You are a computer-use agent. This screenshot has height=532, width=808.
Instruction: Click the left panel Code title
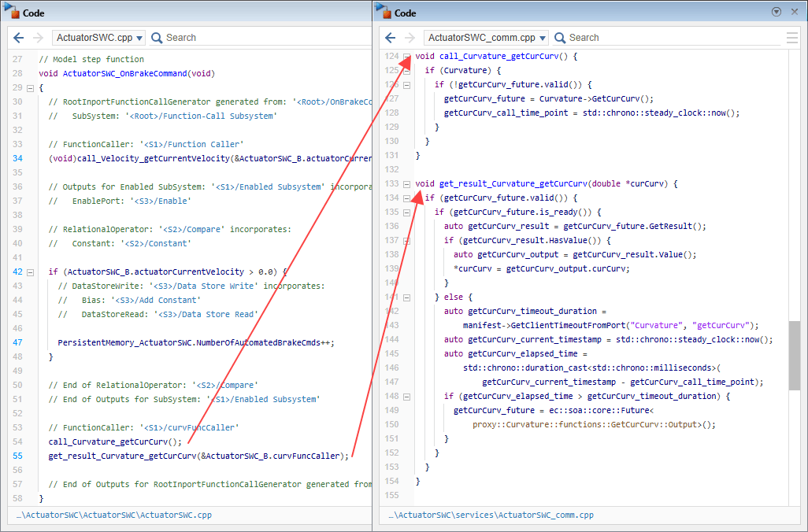point(34,13)
